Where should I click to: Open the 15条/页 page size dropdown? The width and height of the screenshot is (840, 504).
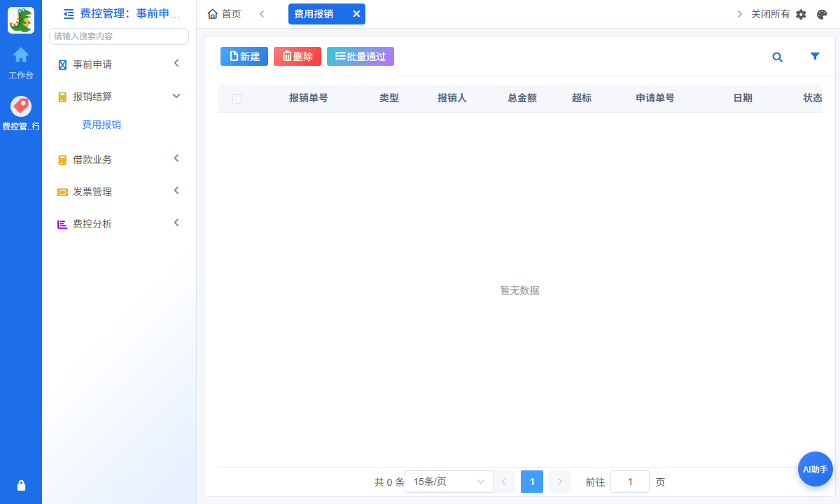click(x=449, y=482)
